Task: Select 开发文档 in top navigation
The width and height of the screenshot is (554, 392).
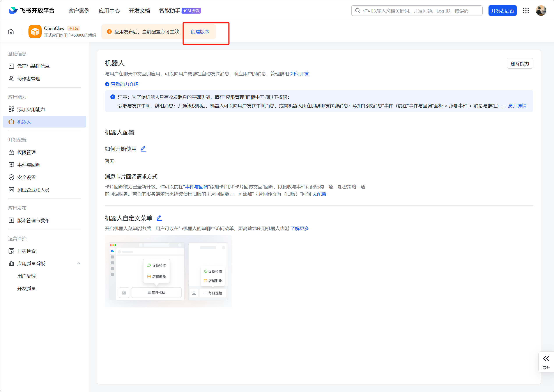Action: click(x=139, y=11)
